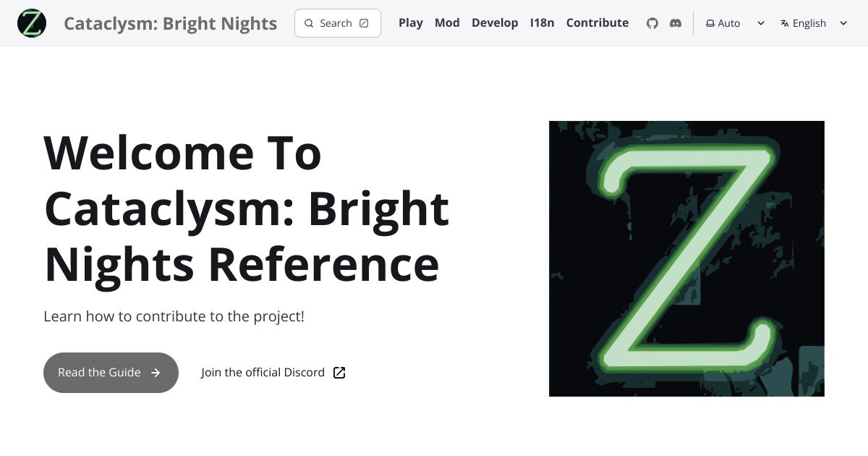Click the large Z hero image

[x=686, y=258]
